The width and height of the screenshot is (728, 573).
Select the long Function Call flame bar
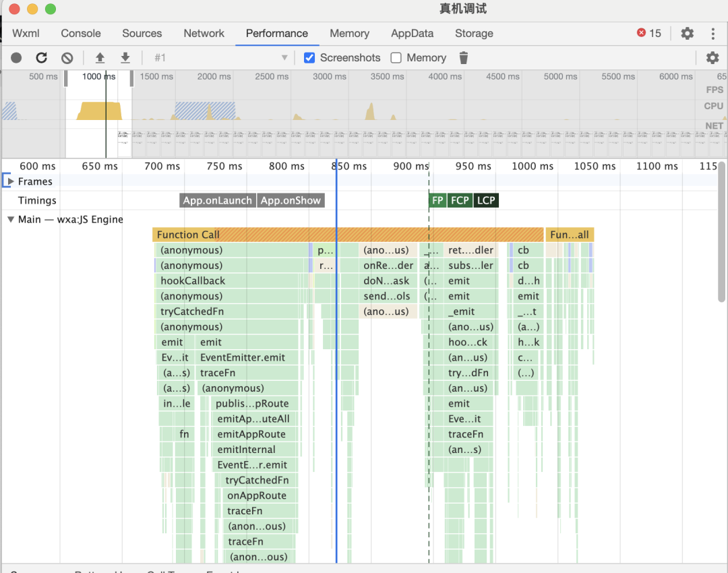point(348,235)
